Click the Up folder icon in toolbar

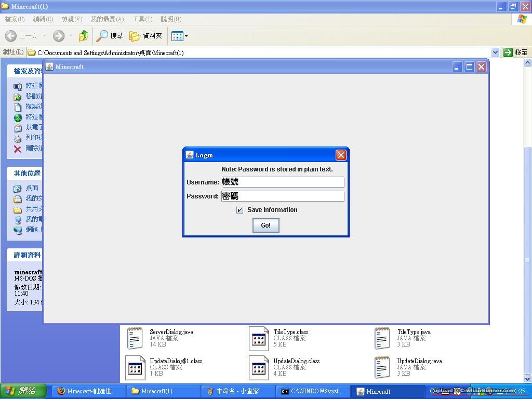(83, 36)
